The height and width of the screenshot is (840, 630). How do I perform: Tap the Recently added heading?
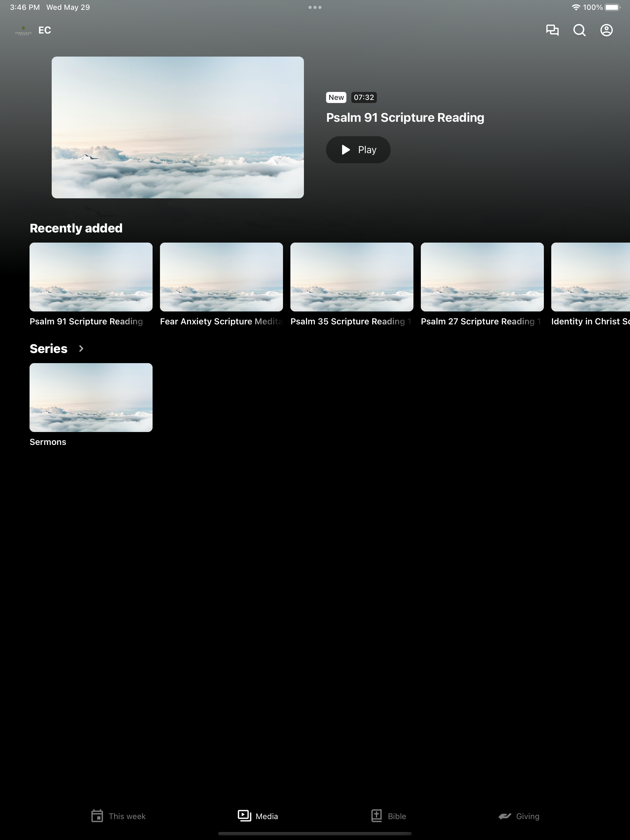click(76, 228)
